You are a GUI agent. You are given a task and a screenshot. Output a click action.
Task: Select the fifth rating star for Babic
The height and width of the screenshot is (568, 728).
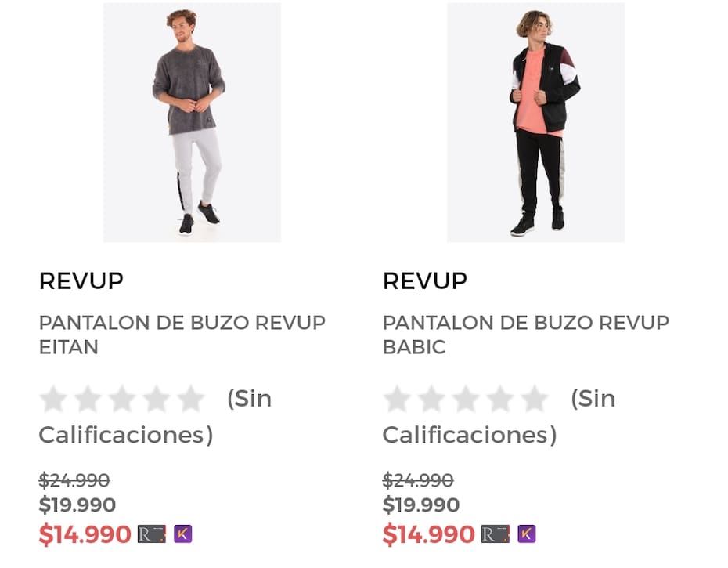(x=535, y=399)
